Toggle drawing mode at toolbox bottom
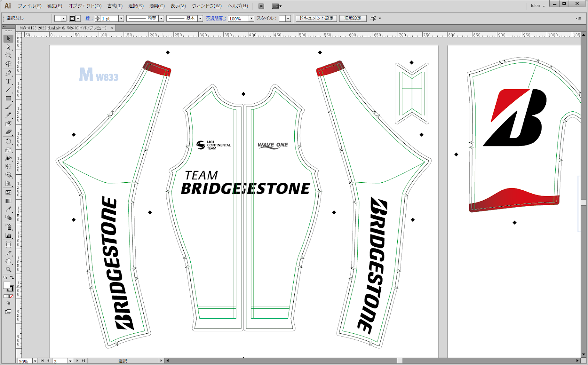Viewport: 588px width, 365px height. [8, 303]
